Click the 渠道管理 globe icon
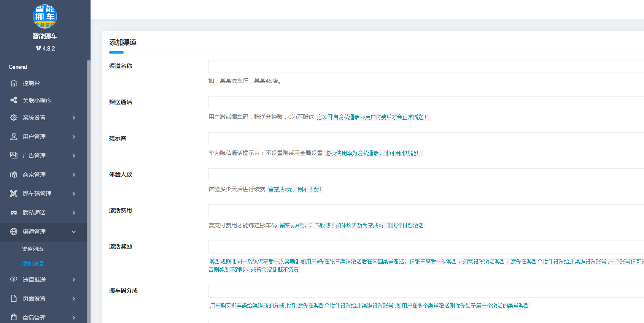This screenshot has width=644, height=323. [14, 231]
